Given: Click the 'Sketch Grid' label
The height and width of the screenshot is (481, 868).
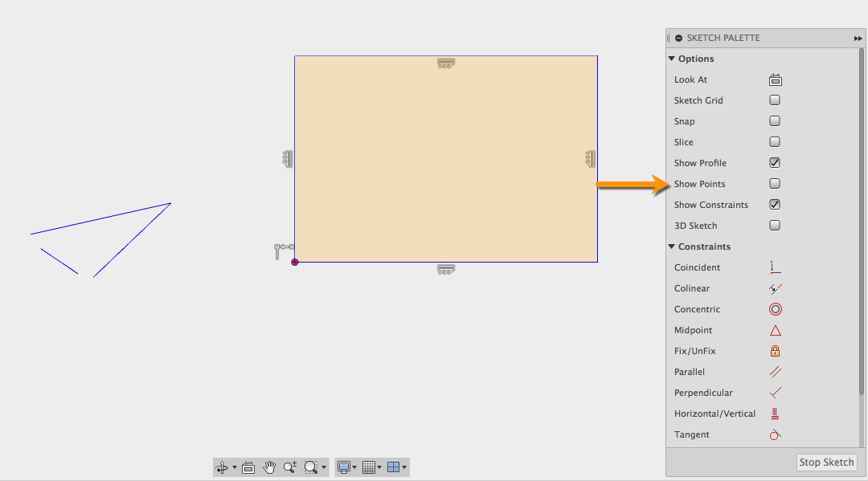Looking at the screenshot, I should point(698,100).
